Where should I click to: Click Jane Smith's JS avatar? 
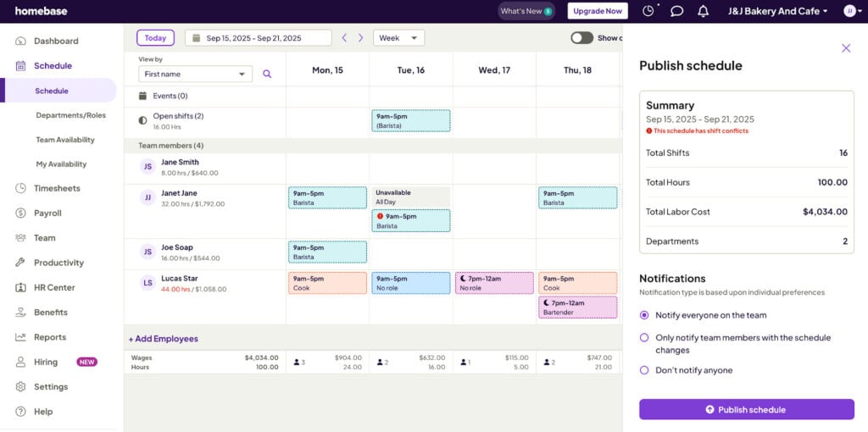point(147,167)
